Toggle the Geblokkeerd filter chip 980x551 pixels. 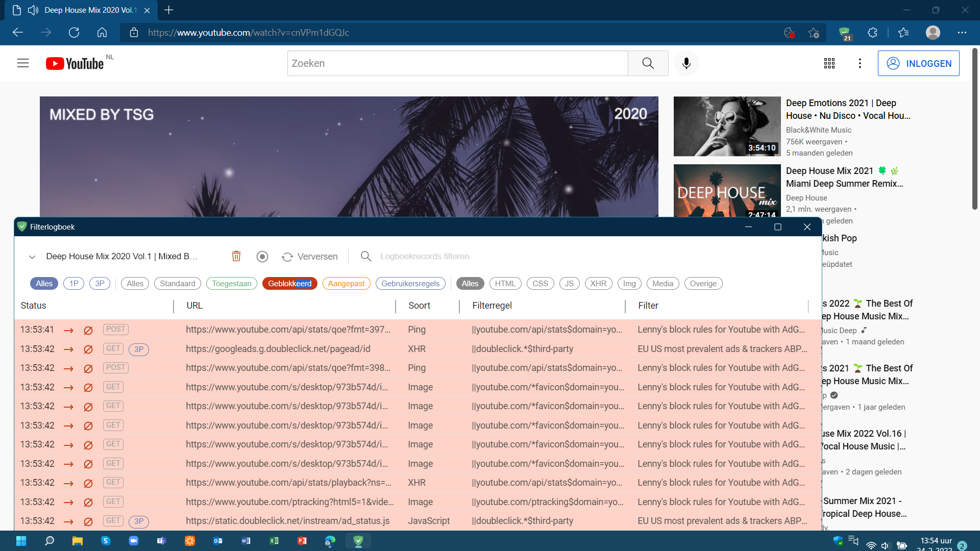[x=289, y=284]
